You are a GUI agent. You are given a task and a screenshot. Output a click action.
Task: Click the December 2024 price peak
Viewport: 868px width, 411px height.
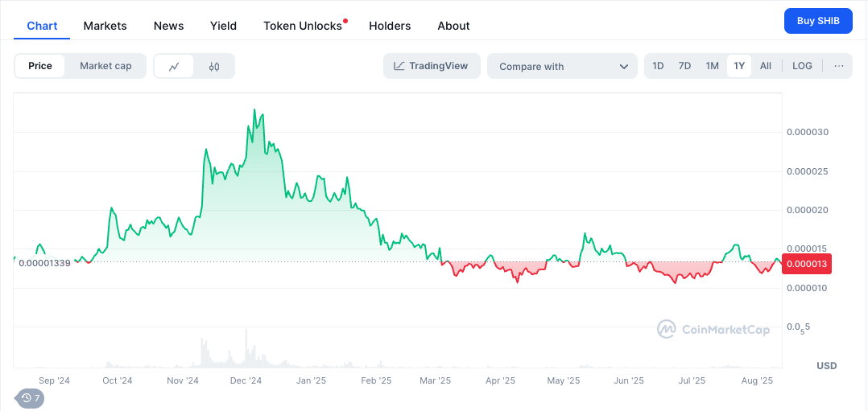coord(254,109)
